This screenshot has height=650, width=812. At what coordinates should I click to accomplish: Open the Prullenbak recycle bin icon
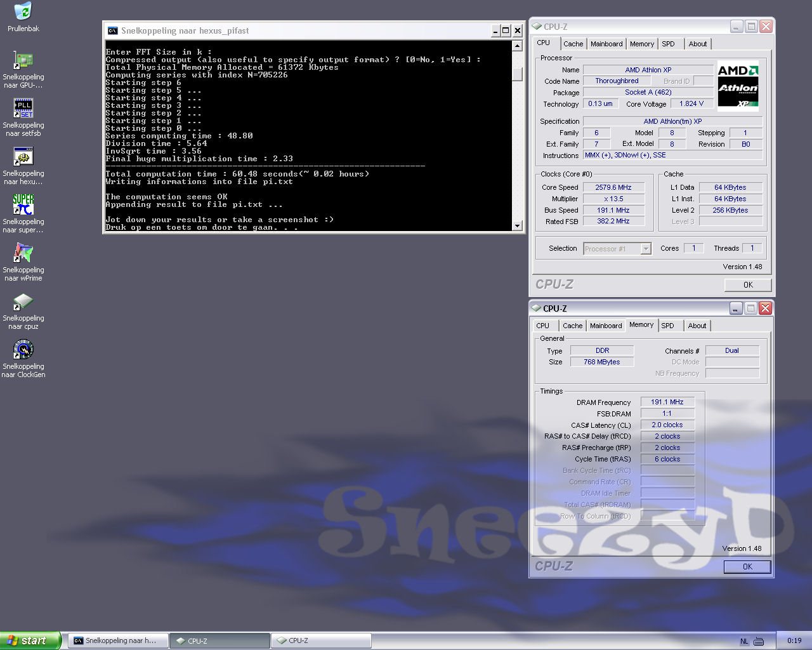click(23, 11)
